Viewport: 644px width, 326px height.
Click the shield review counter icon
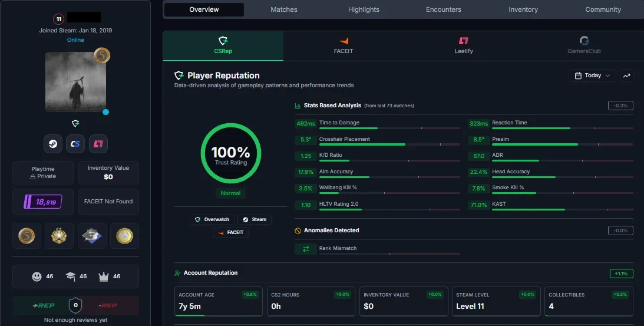coord(75,305)
